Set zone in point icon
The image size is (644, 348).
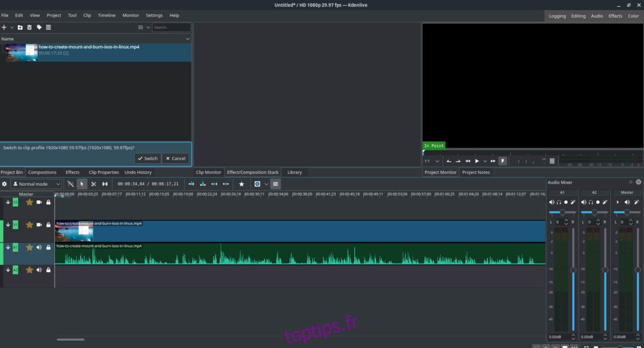(x=449, y=161)
